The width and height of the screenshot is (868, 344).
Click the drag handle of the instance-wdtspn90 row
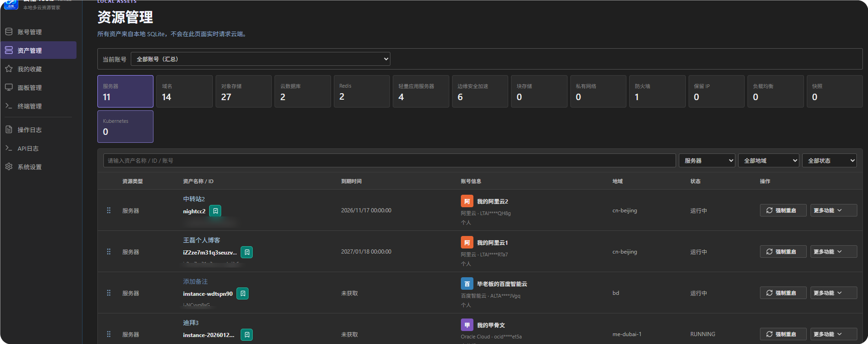(108, 293)
